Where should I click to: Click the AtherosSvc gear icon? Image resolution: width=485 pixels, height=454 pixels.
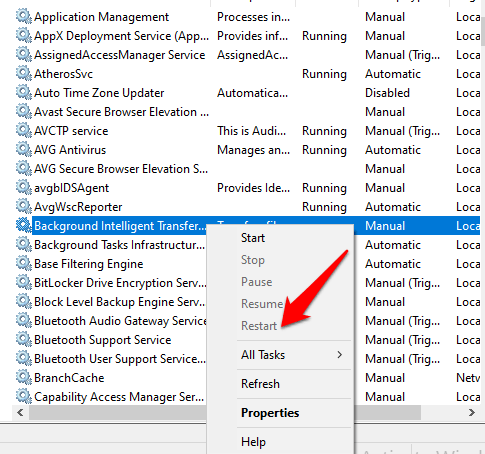point(24,74)
